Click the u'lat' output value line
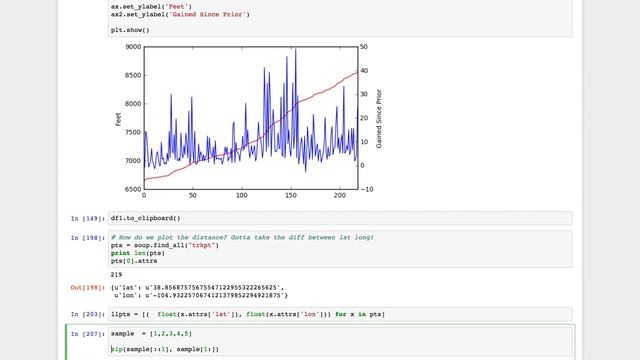 197,287
